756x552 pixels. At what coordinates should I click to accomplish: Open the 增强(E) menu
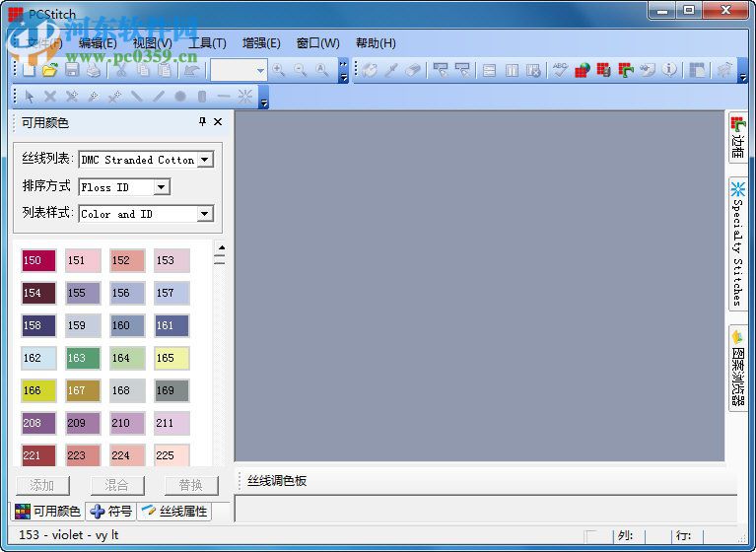[261, 43]
